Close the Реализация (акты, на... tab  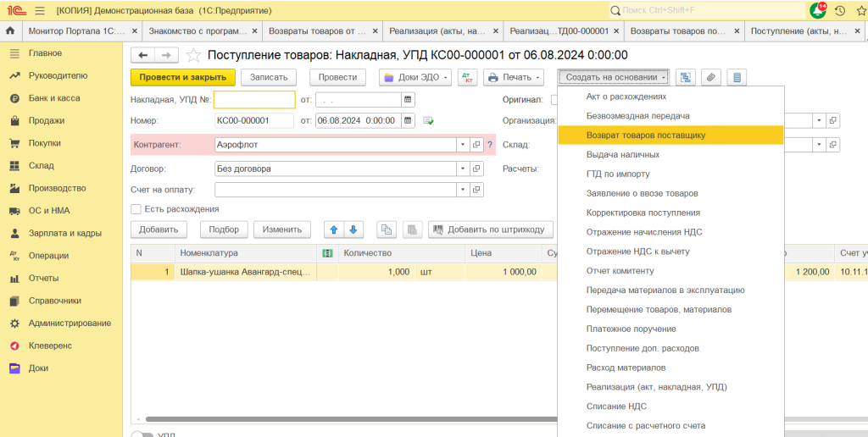[x=495, y=31]
